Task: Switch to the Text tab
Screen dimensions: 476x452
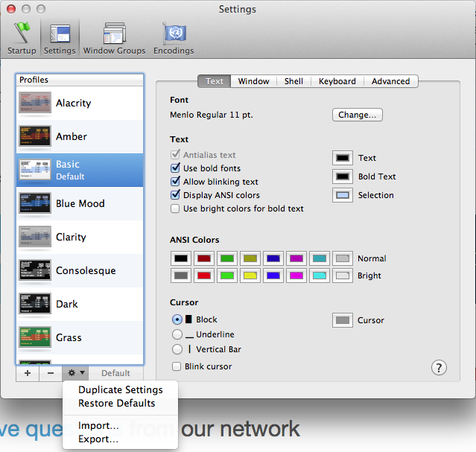Action: click(215, 81)
